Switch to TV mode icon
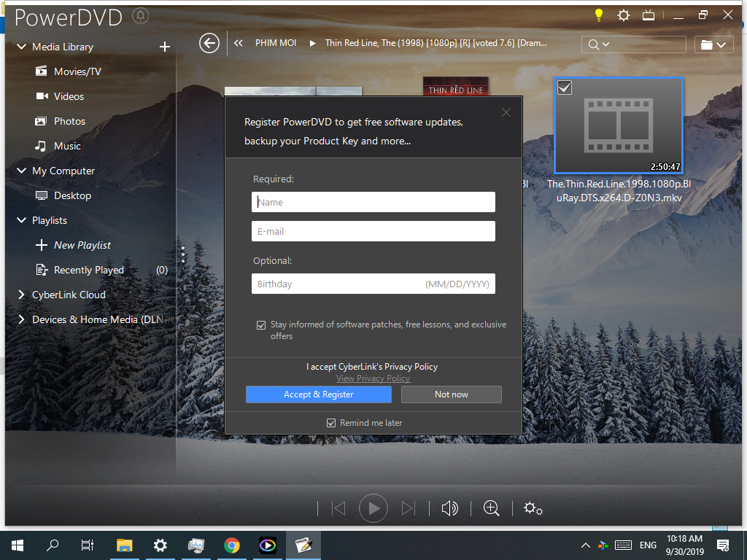The width and height of the screenshot is (747, 560). click(x=649, y=16)
